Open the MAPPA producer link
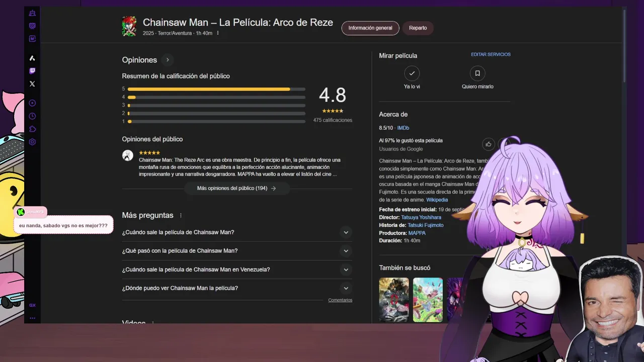Image resolution: width=644 pixels, height=362 pixels. point(417,233)
